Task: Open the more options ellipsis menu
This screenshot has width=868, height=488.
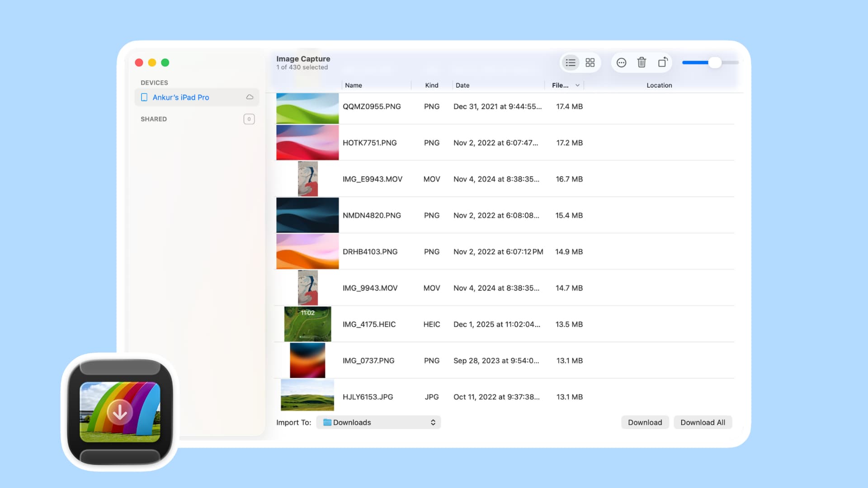Action: pos(621,63)
